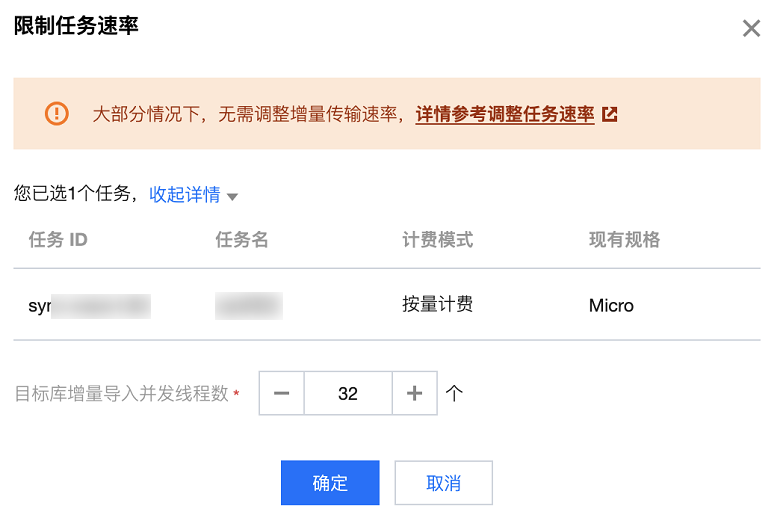780x518 pixels.
Task: Increase thread count with plus button
Action: tap(415, 393)
